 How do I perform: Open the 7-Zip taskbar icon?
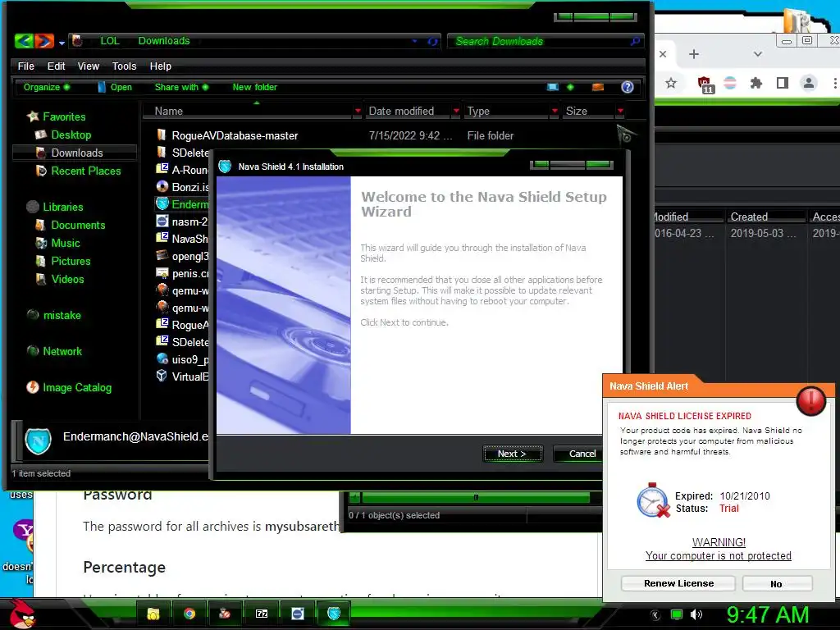262,614
